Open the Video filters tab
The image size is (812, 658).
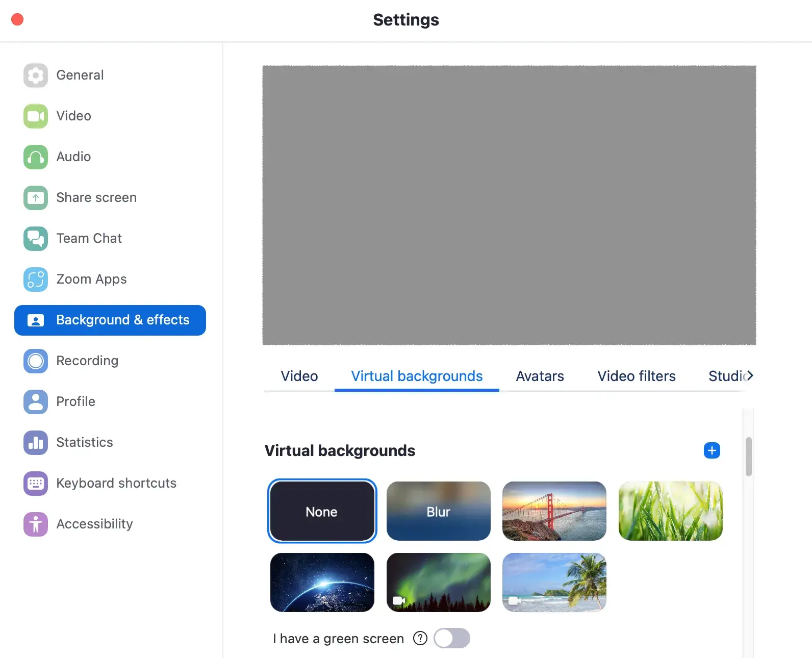(637, 376)
